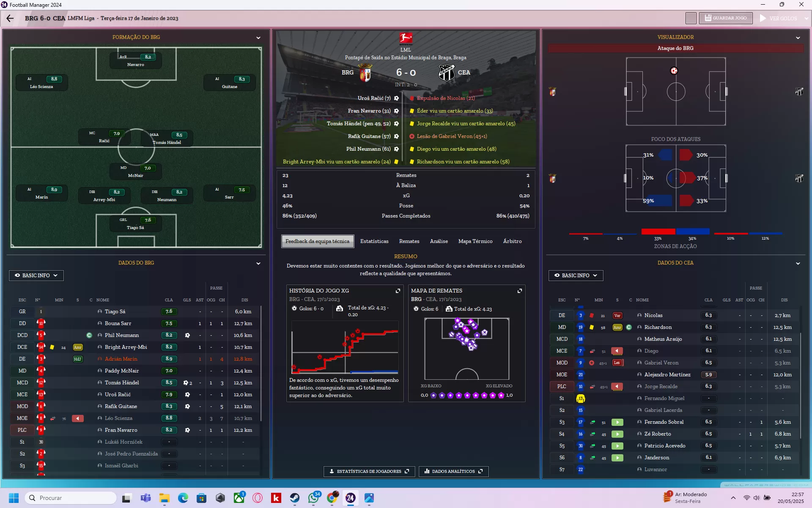Click the ball marker in the visualizador pitch
The height and width of the screenshot is (508, 812).
click(674, 71)
